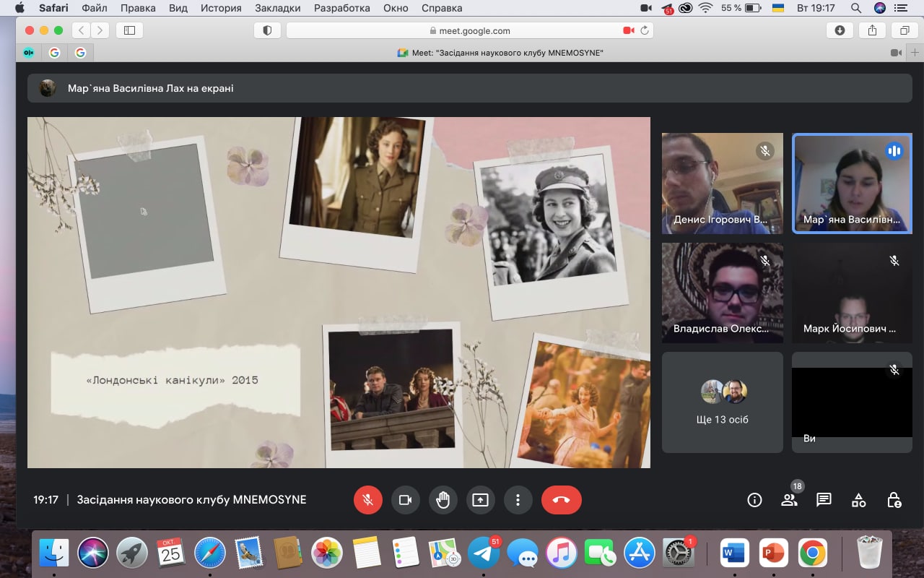The image size is (924, 578).
Task: Open the present screen option
Action: (x=480, y=500)
